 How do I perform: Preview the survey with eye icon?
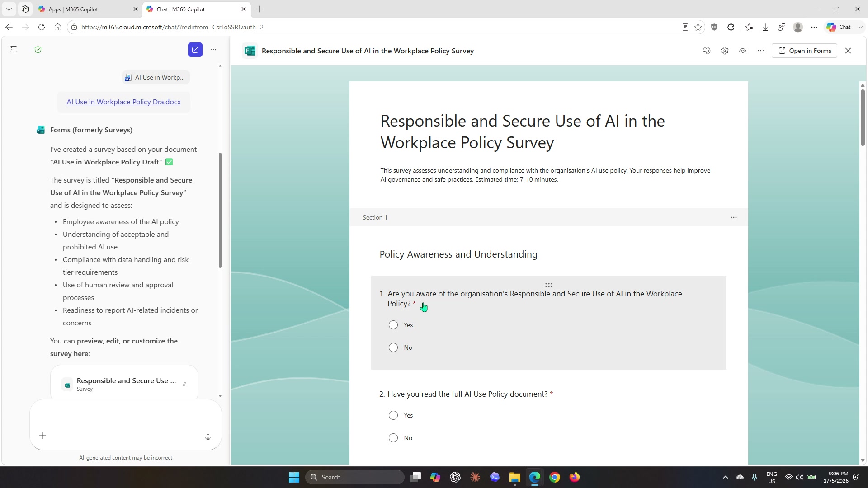pyautogui.click(x=743, y=51)
